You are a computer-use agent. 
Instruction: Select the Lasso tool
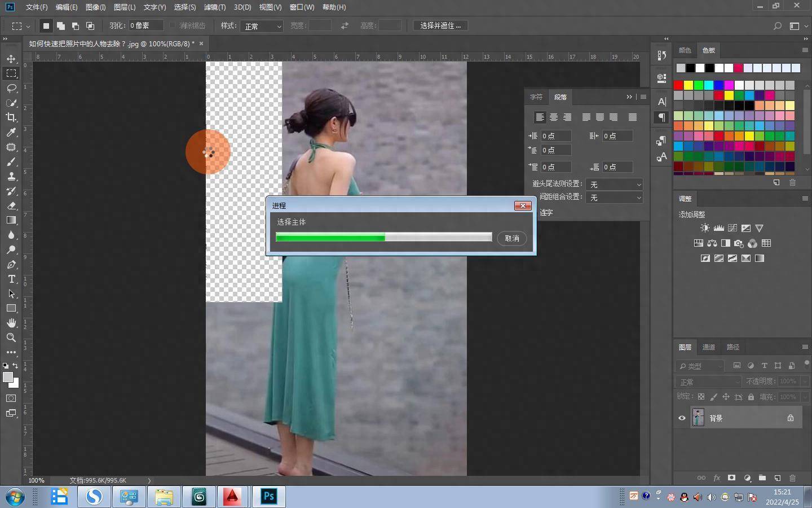coord(11,88)
